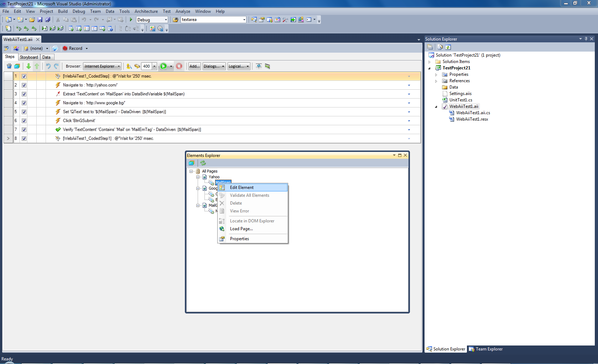Open the Browser Internet Explorer dropdown
598x364 pixels.
click(x=102, y=66)
